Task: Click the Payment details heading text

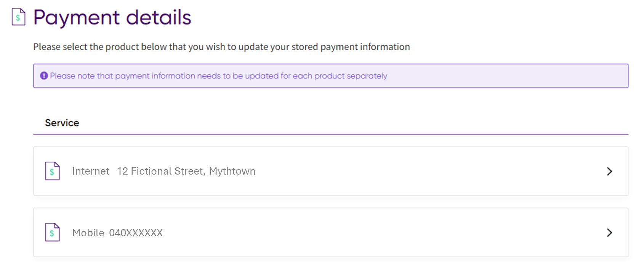Action: click(x=112, y=18)
